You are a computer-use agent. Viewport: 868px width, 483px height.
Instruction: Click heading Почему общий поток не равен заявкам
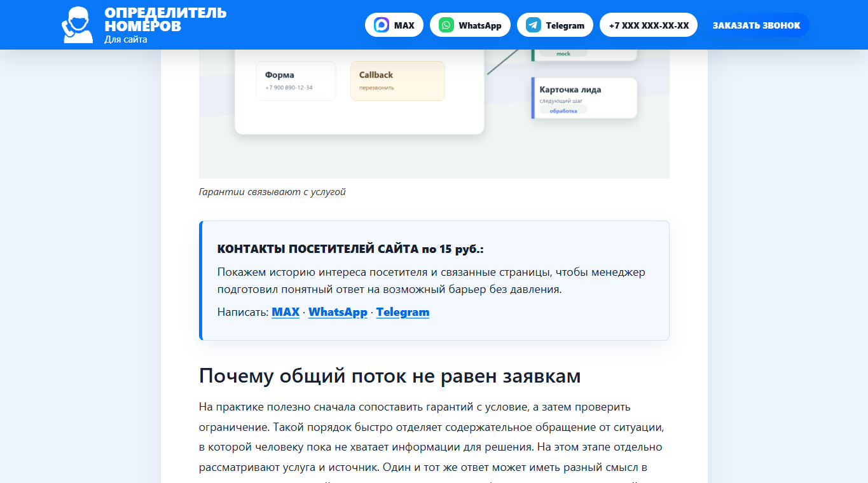tap(390, 376)
